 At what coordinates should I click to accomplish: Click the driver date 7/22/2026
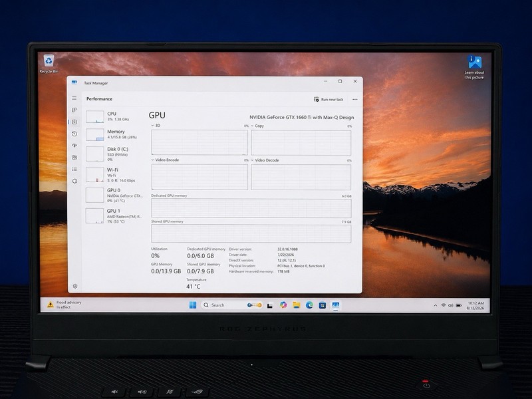click(286, 255)
